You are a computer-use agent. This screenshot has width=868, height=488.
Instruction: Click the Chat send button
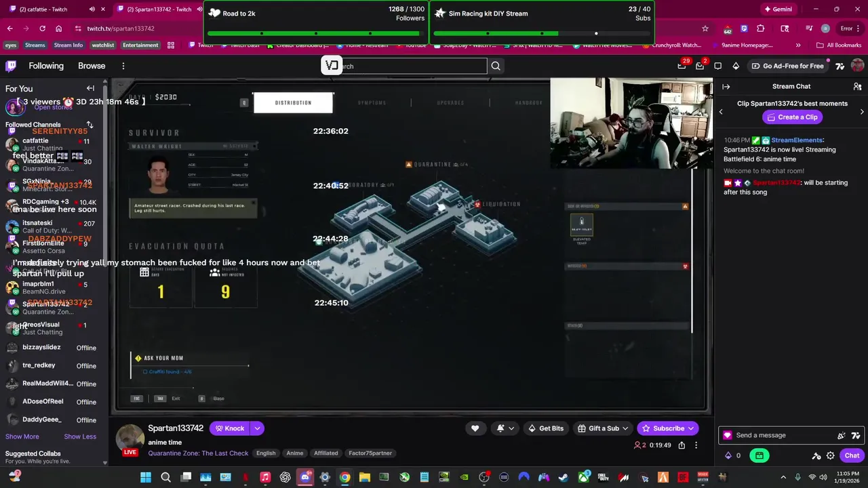click(852, 455)
